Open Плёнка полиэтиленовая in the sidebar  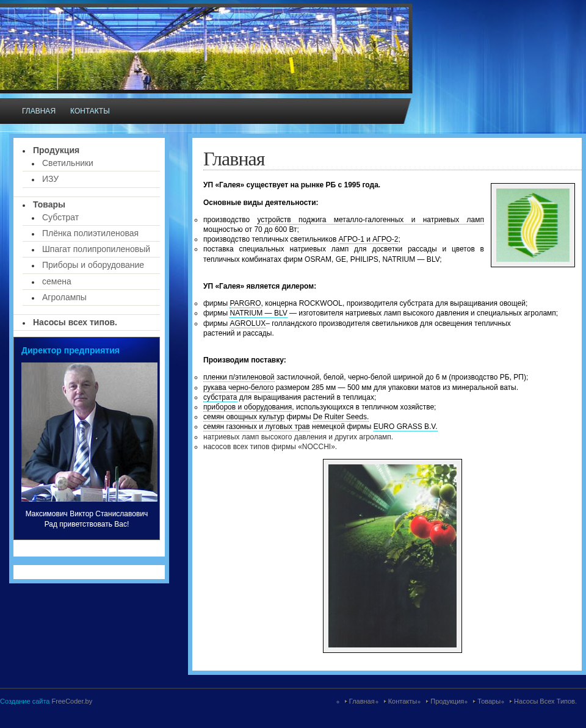[90, 234]
